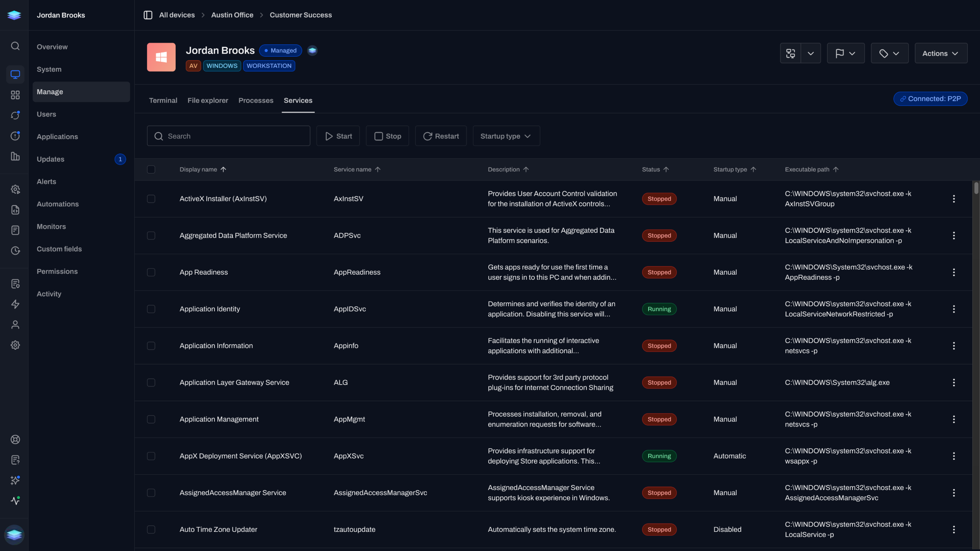Open row menu for Auto Time Zone Updater
The height and width of the screenshot is (551, 980).
(954, 529)
